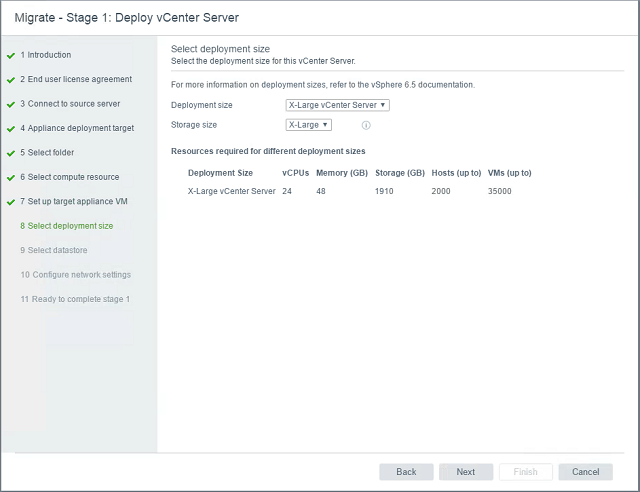This screenshot has width=640, height=492.
Task: Click the vCPUs value 24
Action: (287, 191)
